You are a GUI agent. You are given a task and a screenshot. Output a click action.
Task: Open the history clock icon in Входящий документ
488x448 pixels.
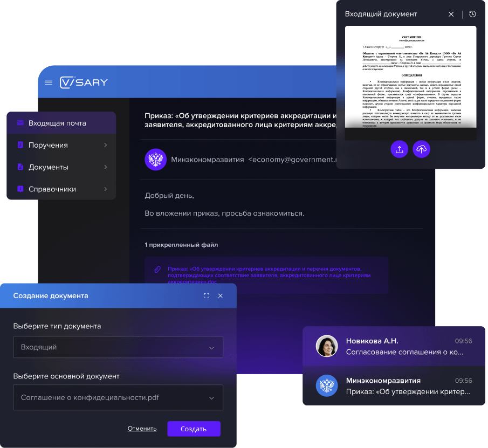[x=472, y=14]
